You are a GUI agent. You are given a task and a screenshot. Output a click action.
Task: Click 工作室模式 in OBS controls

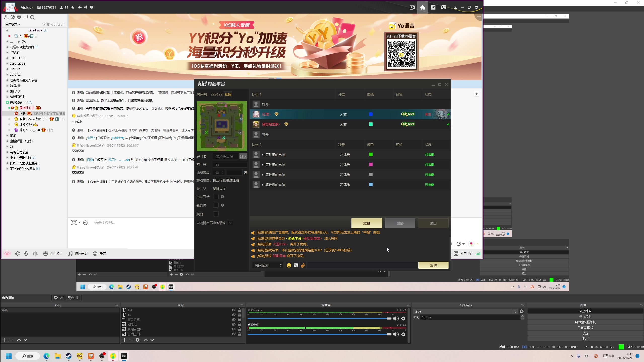point(585,328)
